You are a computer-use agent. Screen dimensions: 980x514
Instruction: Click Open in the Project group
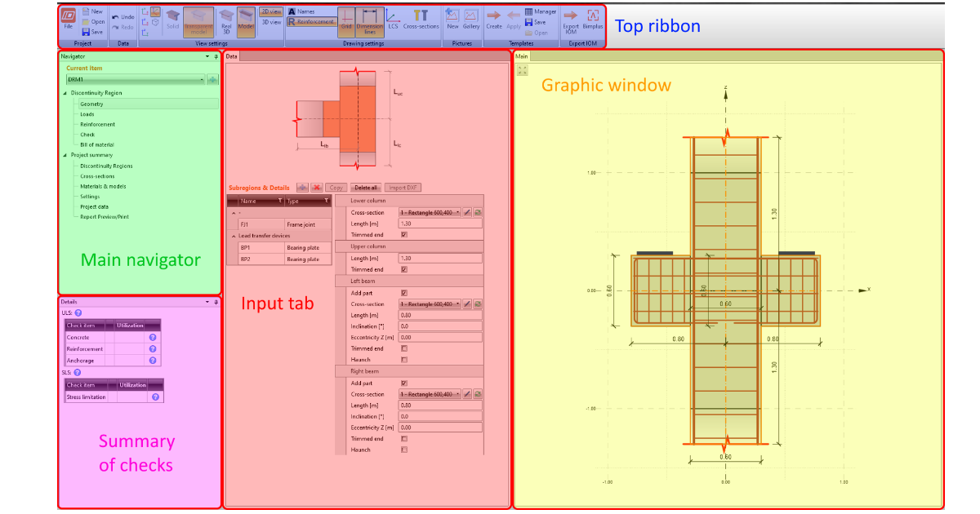coord(91,22)
